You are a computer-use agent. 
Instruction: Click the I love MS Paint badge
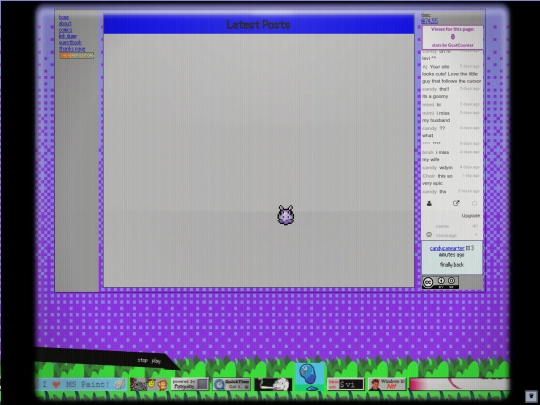point(81,384)
